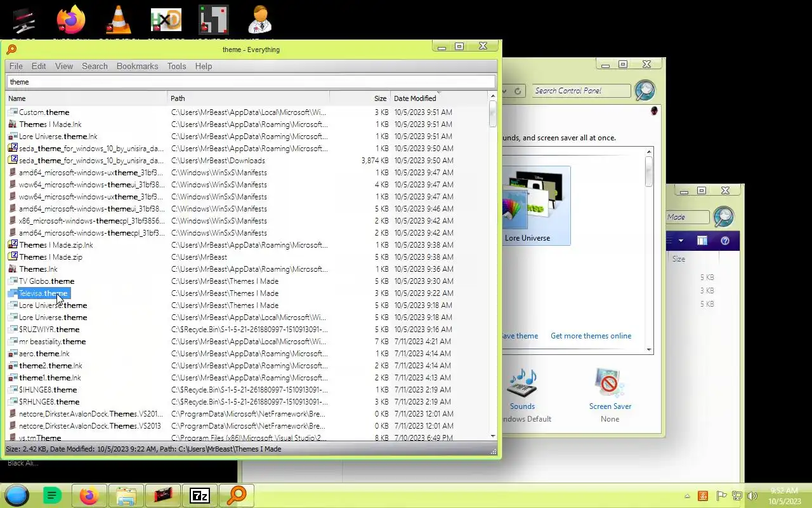Viewport: 812px width, 508px height.
Task: Switch to Firefox from the taskbar
Action: [89, 495]
